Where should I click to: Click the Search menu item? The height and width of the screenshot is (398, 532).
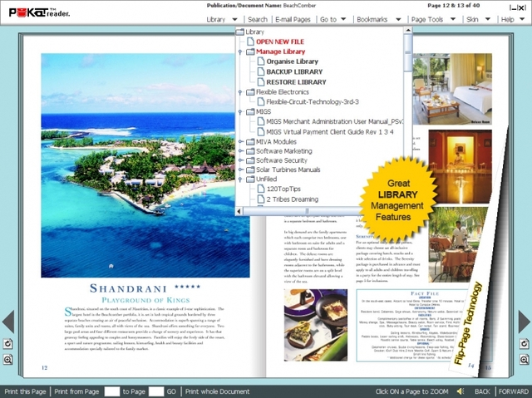(258, 19)
